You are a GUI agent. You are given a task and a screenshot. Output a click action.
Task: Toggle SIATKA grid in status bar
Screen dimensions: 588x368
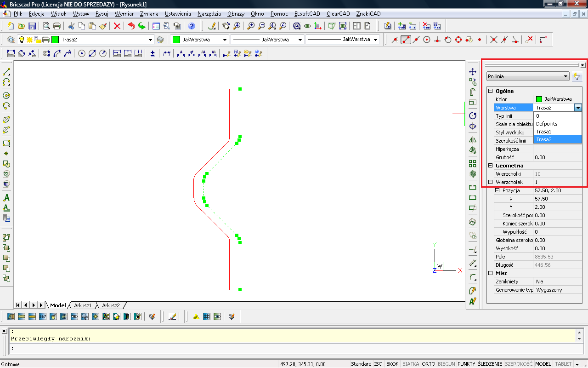[411, 364]
